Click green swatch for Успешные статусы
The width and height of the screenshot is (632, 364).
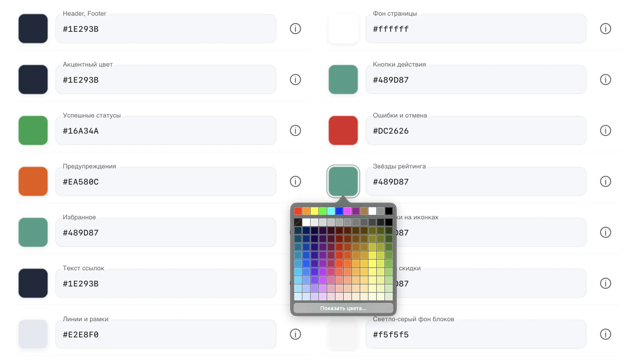click(x=33, y=131)
